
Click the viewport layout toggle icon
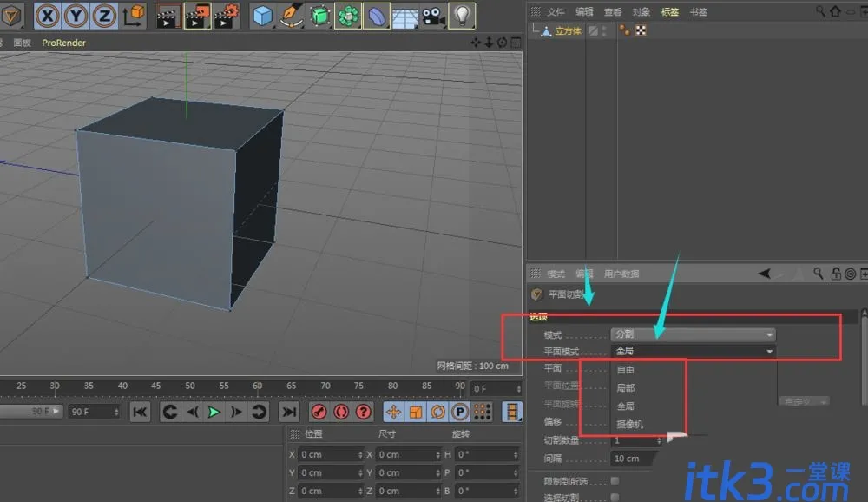coord(516,42)
